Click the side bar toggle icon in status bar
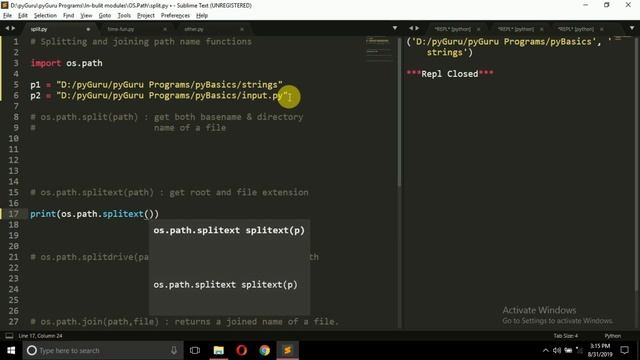The image size is (640, 360). 9,336
